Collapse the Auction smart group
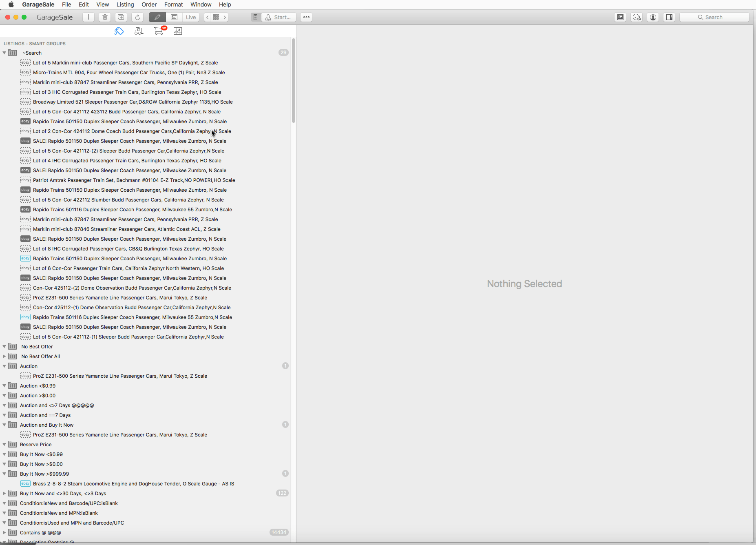 [x=4, y=366]
